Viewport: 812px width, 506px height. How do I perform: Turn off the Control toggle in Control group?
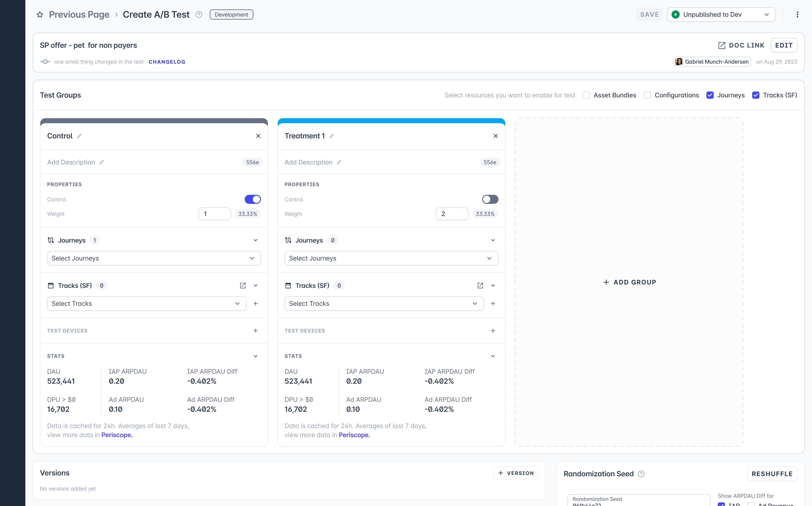tap(253, 200)
